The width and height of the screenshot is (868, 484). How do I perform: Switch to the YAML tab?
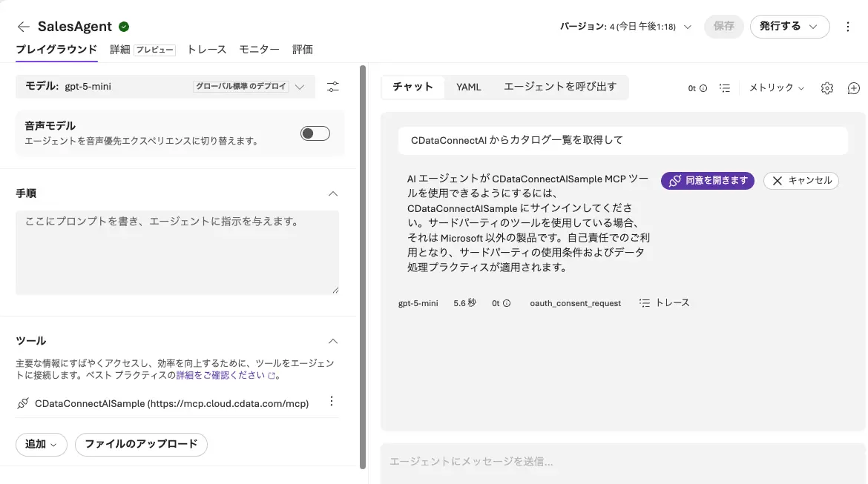pyautogui.click(x=468, y=87)
